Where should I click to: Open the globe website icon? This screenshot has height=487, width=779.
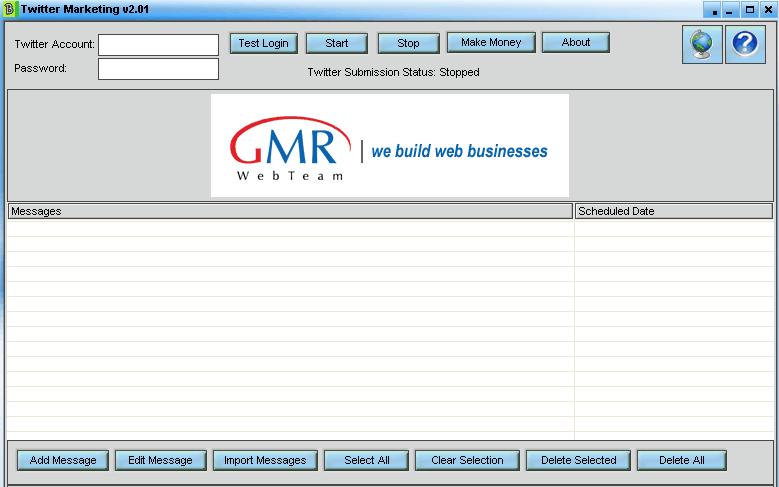[702, 44]
